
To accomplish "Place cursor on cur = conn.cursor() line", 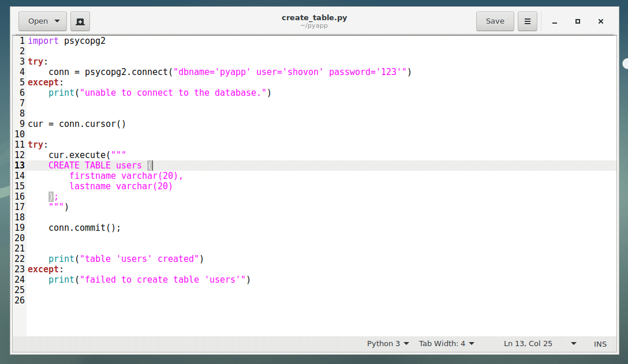I will [77, 124].
